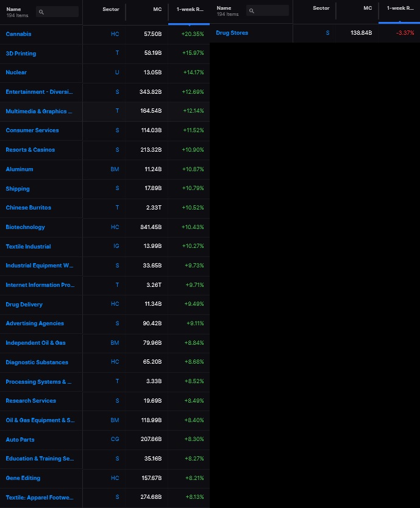Open the Textile Industrial link
Viewport: 420px width, 508px height.
point(28,247)
